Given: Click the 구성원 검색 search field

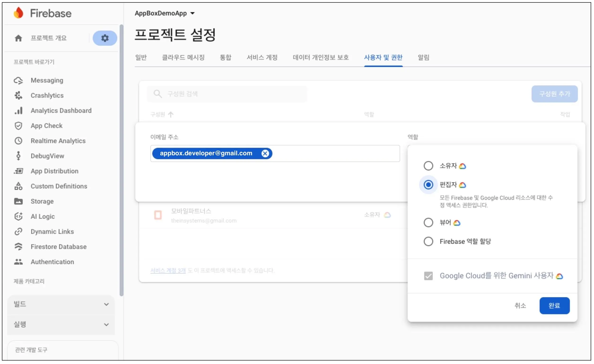Looking at the screenshot, I should tap(227, 94).
